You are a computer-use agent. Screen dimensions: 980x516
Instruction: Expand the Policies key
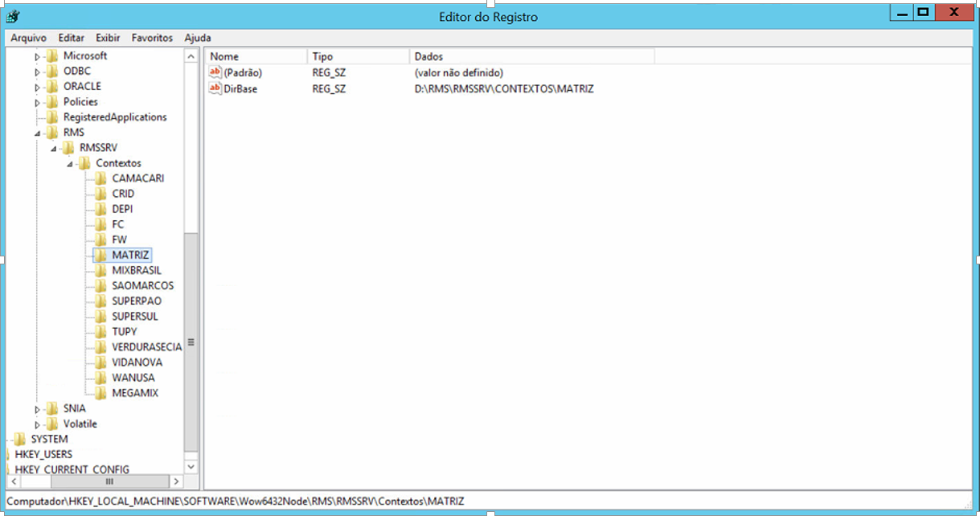point(37,102)
